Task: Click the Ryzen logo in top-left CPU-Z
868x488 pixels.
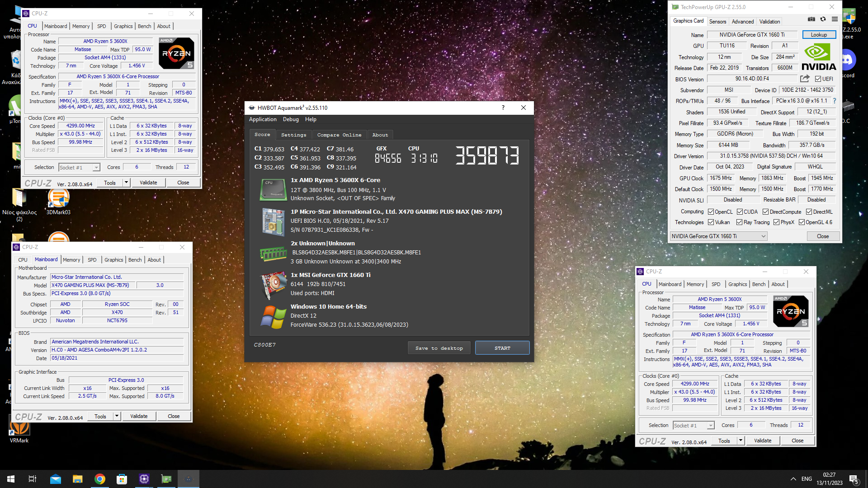Action: [176, 53]
